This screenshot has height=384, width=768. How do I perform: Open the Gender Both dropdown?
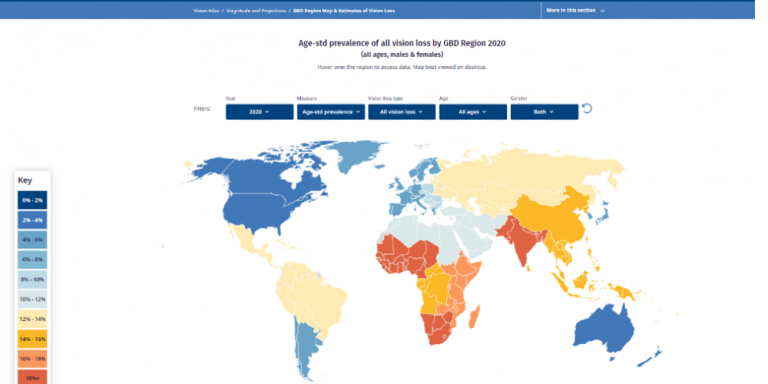[x=544, y=112]
